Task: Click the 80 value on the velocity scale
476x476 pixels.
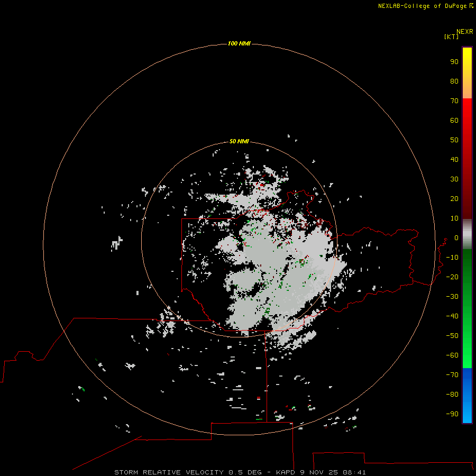Action: point(454,81)
